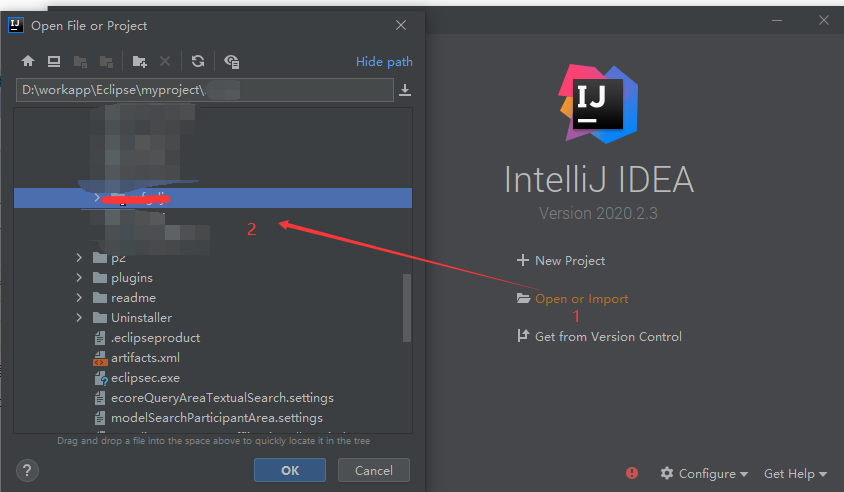The image size is (844, 492).
Task: Click the file tree vertical scrollbar
Action: pos(407,308)
